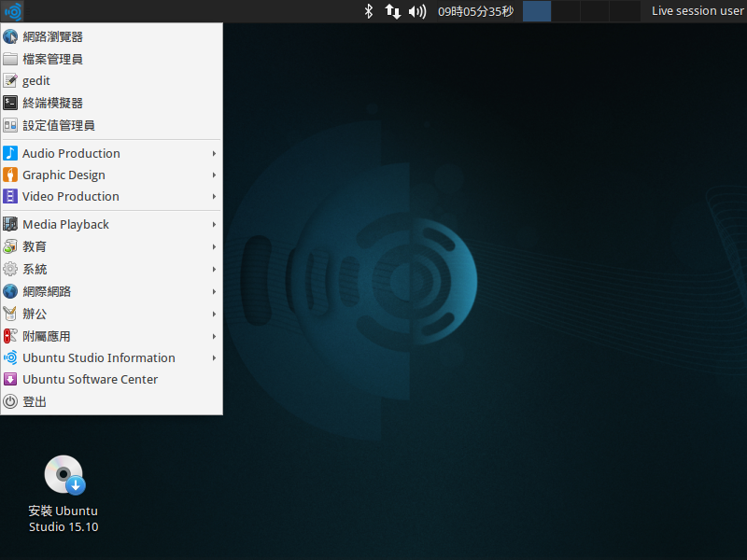
Task: Click the Video Production film icon
Action: tap(10, 196)
